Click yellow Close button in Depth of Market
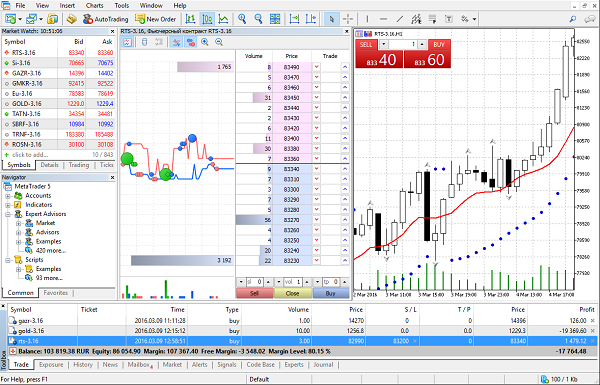600x385 pixels. click(x=292, y=293)
